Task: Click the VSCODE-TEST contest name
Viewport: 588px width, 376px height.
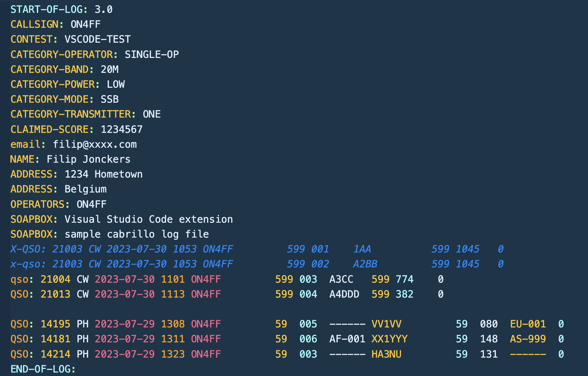Action: click(x=98, y=39)
